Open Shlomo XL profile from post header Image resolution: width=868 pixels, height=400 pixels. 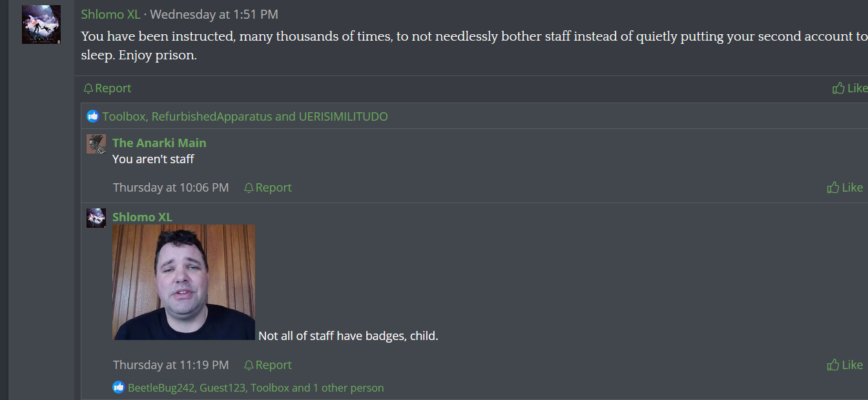coord(110,14)
